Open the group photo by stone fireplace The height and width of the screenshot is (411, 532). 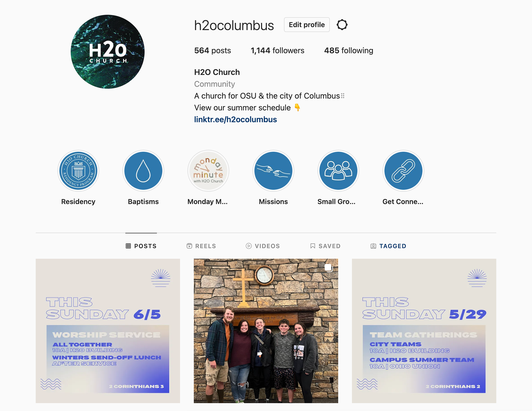[x=266, y=331]
